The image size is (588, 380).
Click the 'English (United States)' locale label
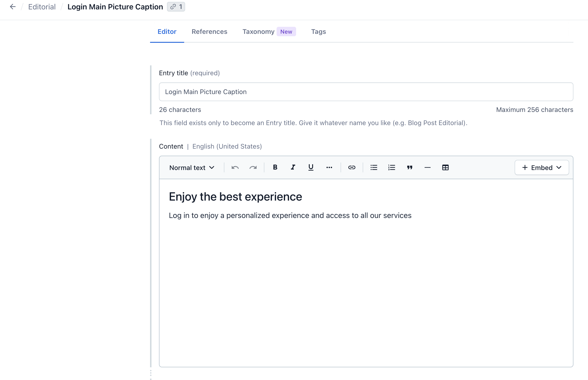(x=227, y=146)
